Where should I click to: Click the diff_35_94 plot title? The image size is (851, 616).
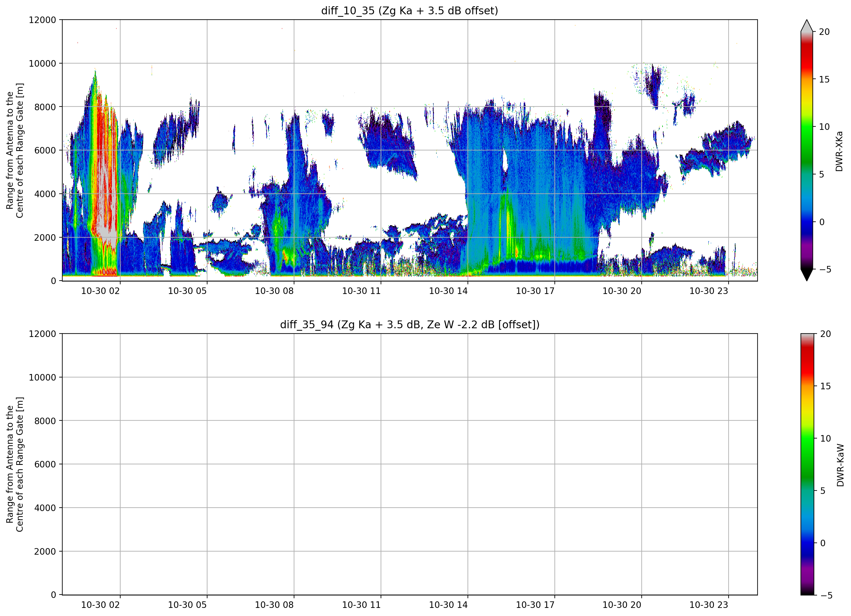(x=409, y=325)
